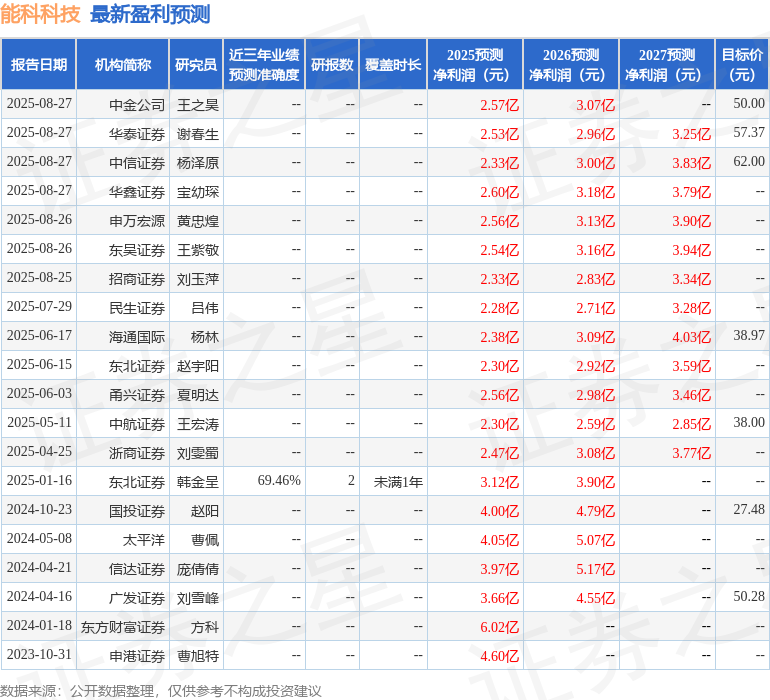Click target price 62.00
The image size is (770, 700).
click(x=749, y=161)
